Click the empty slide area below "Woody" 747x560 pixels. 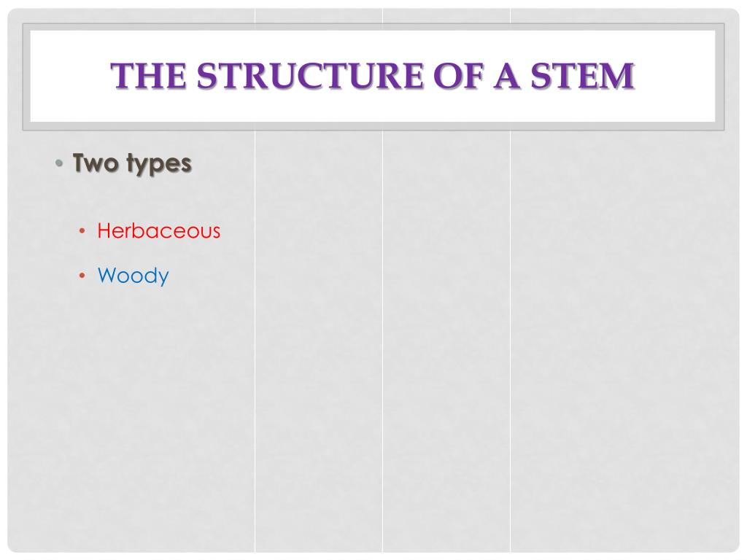click(x=132, y=419)
